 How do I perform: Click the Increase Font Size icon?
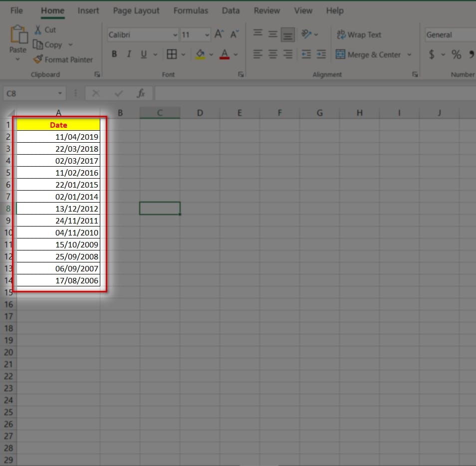click(x=219, y=34)
